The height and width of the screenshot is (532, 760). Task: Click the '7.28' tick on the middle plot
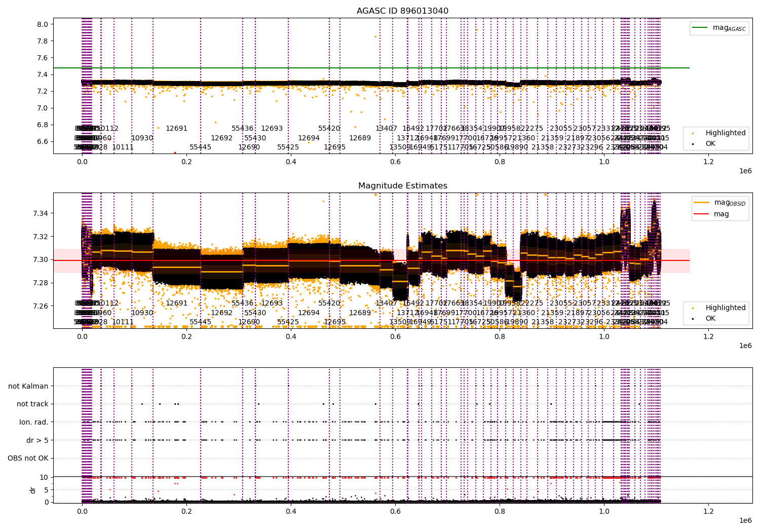[41, 283]
